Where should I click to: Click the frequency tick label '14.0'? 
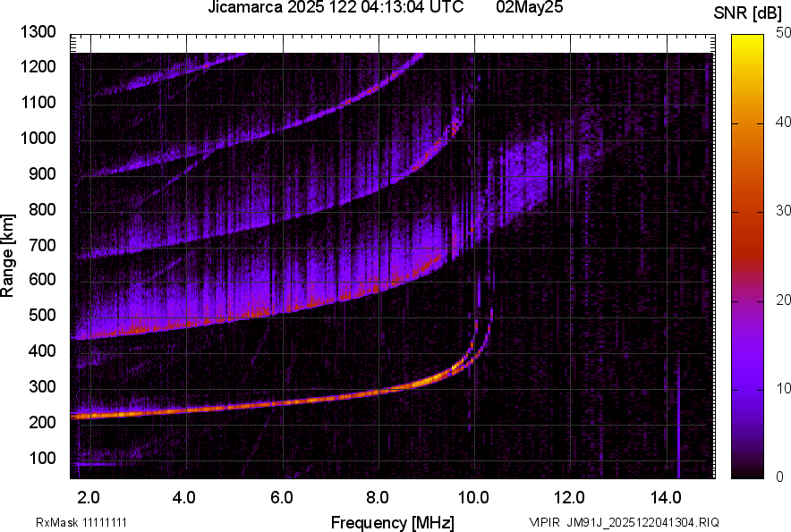pos(666,498)
